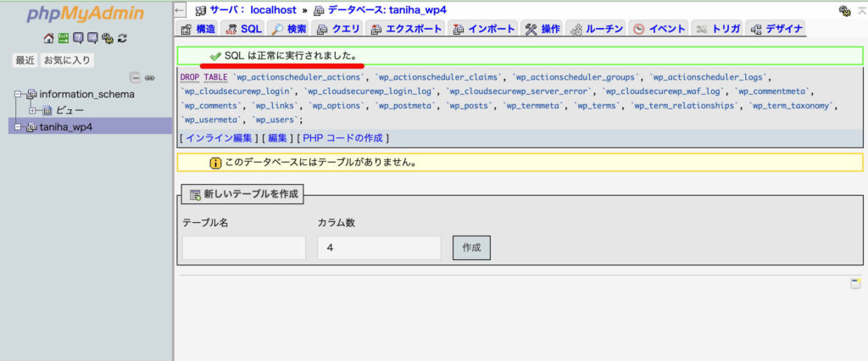Click information_schema database icon in tree
868x361 pixels.
point(32,94)
